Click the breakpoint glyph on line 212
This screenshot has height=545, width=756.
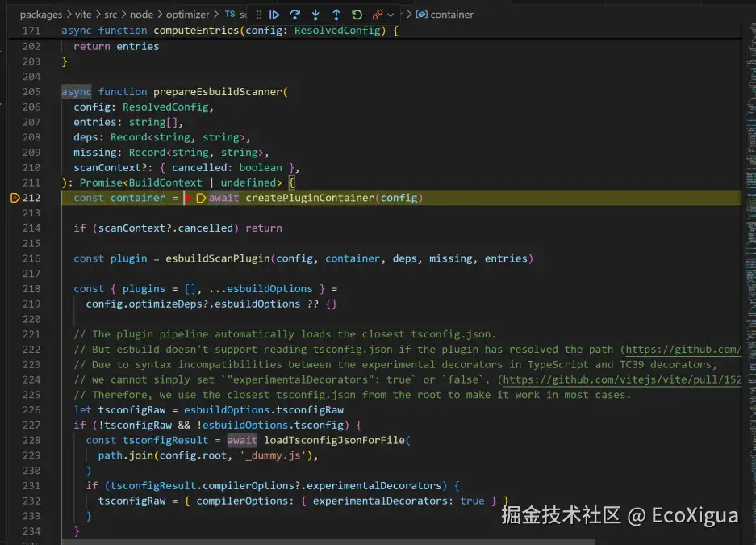click(x=15, y=198)
